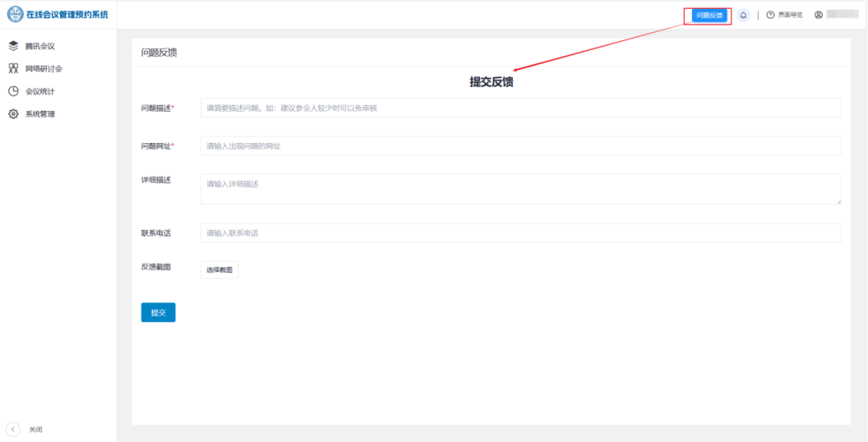Open 界面导览 interface guide
This screenshot has width=868, height=442.
790,15
